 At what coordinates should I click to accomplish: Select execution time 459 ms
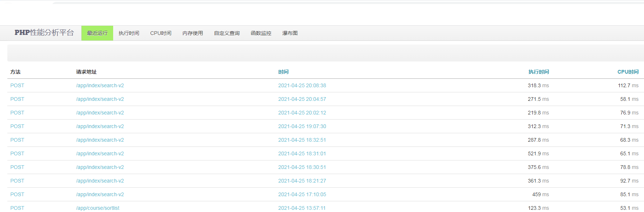[541, 194]
